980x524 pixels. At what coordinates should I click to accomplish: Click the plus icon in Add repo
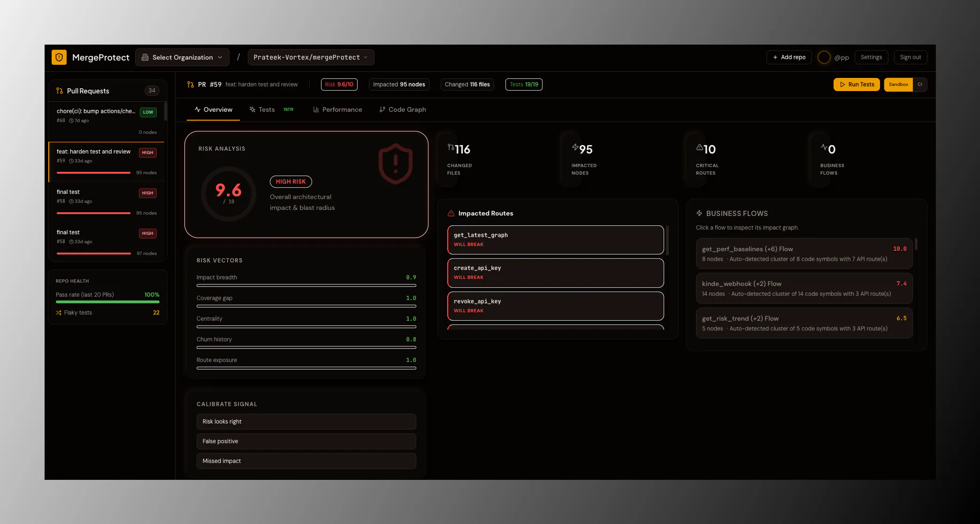[775, 57]
